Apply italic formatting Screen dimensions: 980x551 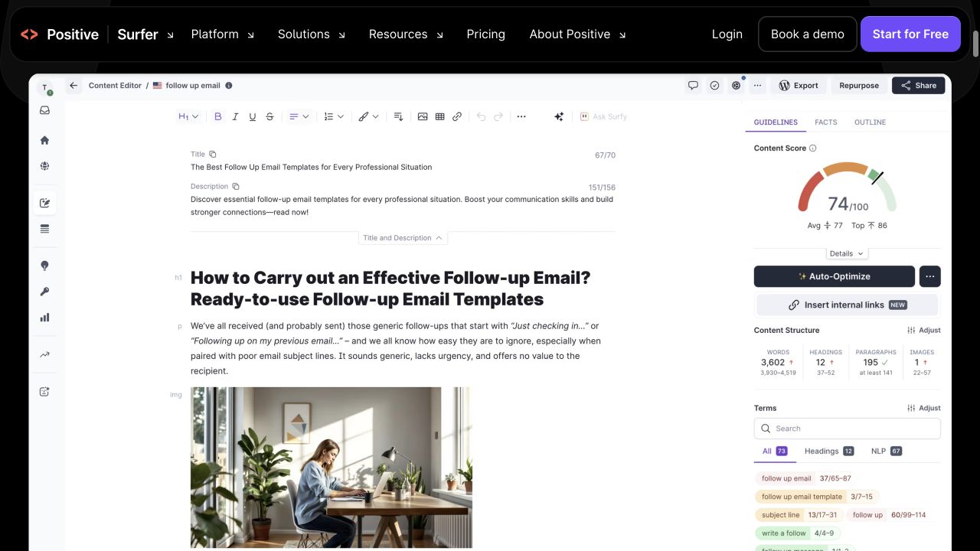tap(235, 116)
